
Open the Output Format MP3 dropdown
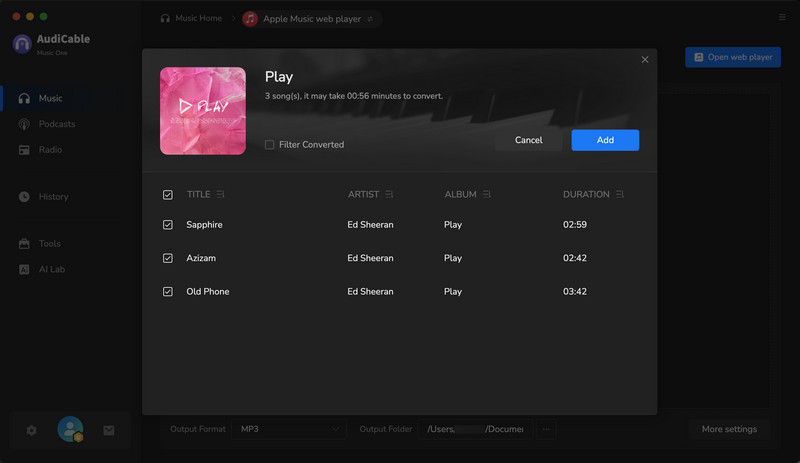289,429
